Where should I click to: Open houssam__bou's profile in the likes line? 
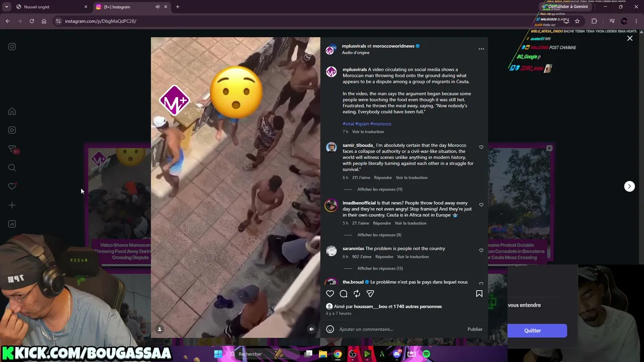tap(370, 307)
